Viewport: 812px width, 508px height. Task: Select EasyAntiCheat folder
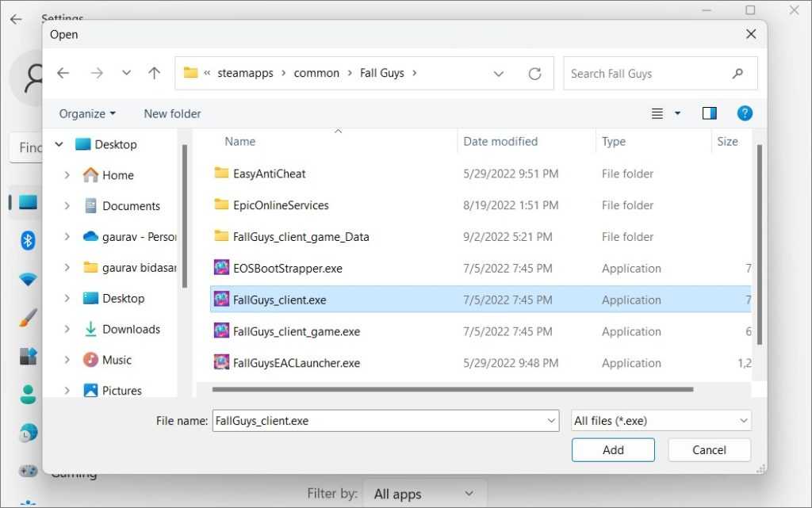[x=481, y=174]
